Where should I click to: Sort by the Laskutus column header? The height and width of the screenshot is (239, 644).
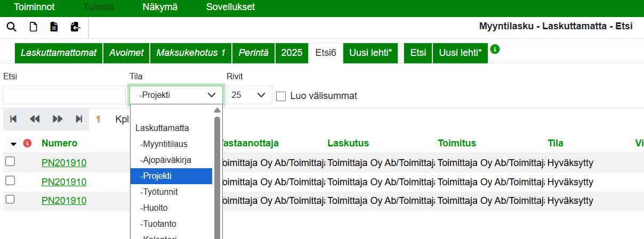(x=348, y=143)
